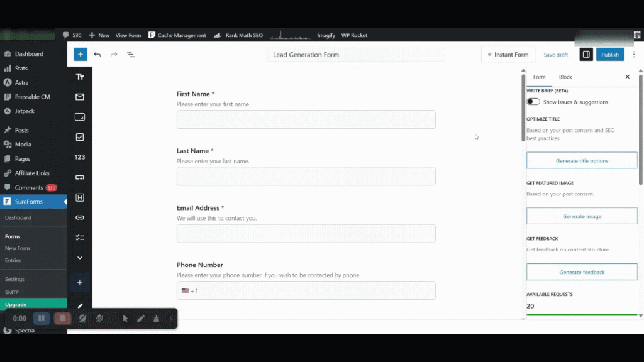The height and width of the screenshot is (362, 644).
Task: Open the three-dot options menu
Action: (635, 55)
